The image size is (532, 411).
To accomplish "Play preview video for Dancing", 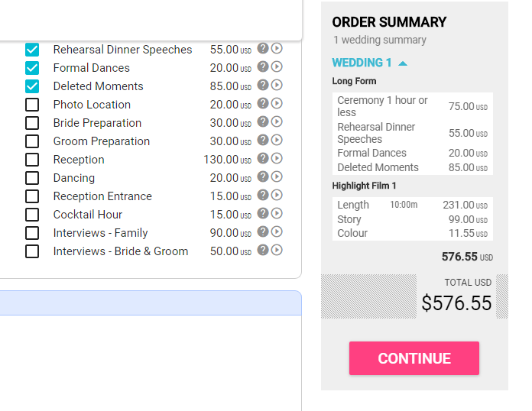I will point(277,176).
